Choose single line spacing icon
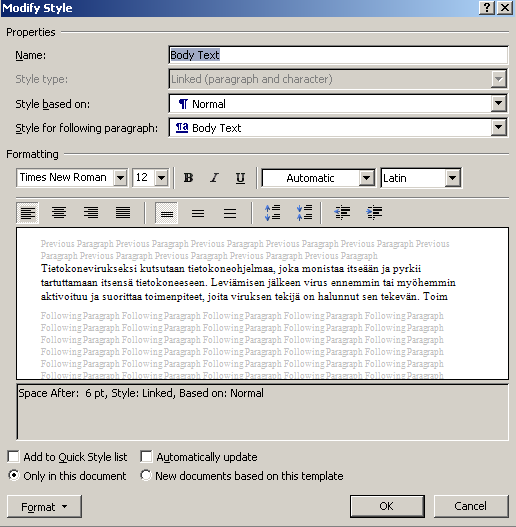The height and width of the screenshot is (527, 516). coord(167,213)
